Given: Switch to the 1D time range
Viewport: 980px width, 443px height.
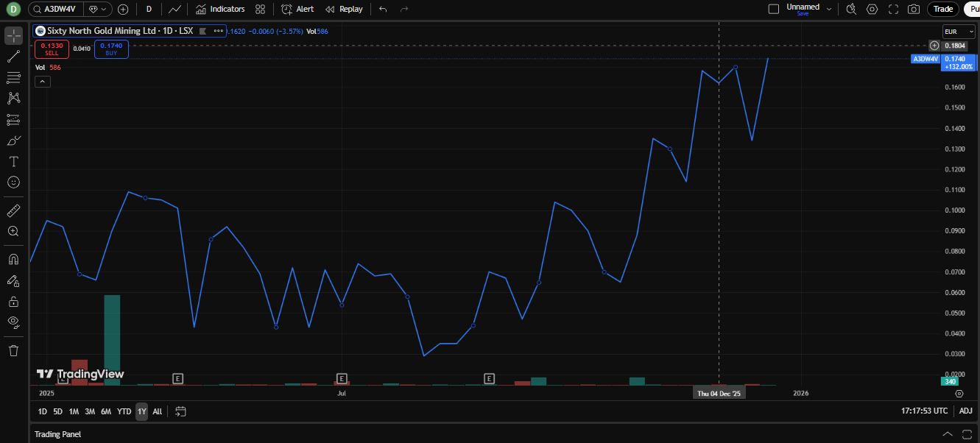Looking at the screenshot, I should point(43,411).
